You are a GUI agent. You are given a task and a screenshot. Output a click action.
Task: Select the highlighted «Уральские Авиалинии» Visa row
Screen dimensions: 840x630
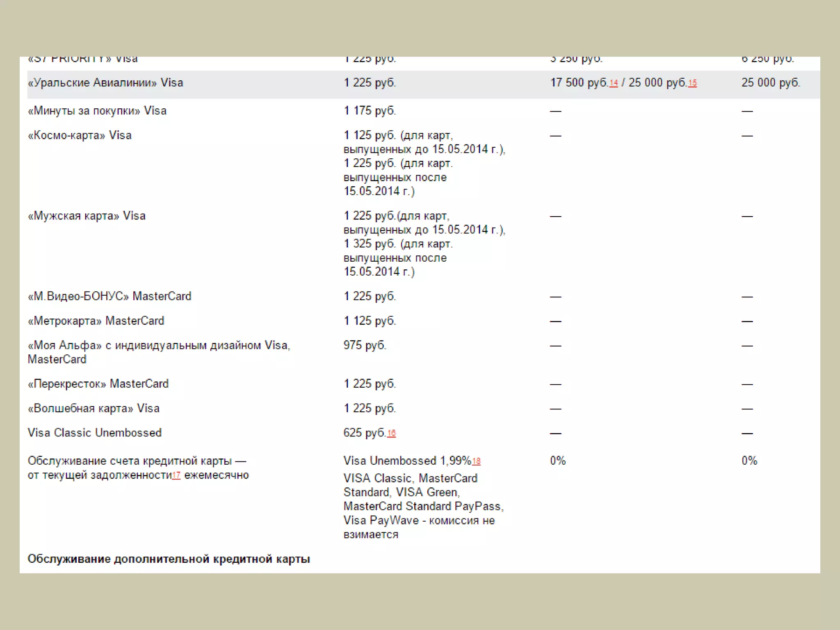pos(105,83)
